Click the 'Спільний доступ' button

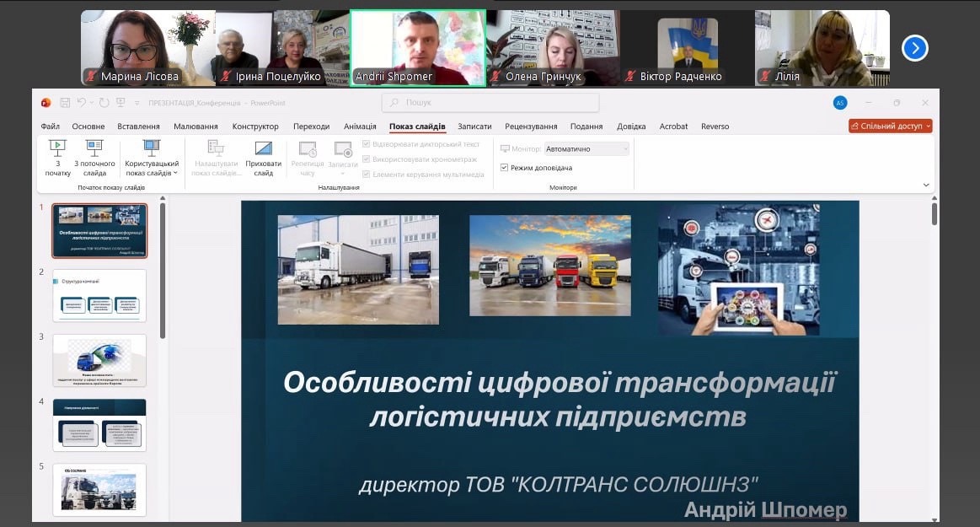891,126
